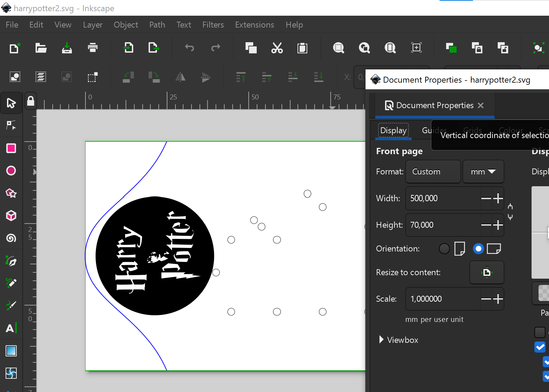Pick the 3D Box tool
The width and height of the screenshot is (549, 392).
tap(11, 216)
